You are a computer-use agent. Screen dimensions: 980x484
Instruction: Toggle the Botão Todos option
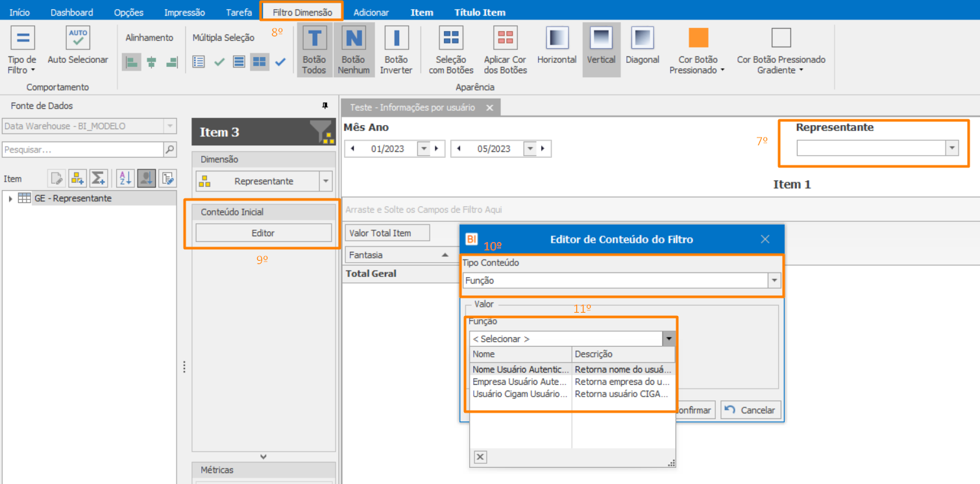click(315, 50)
